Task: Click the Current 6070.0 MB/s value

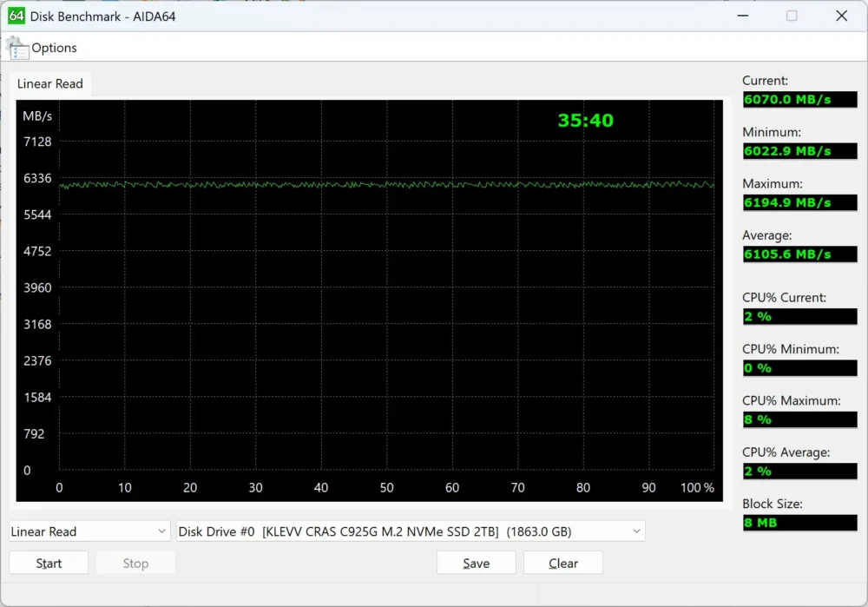Action: (x=799, y=100)
